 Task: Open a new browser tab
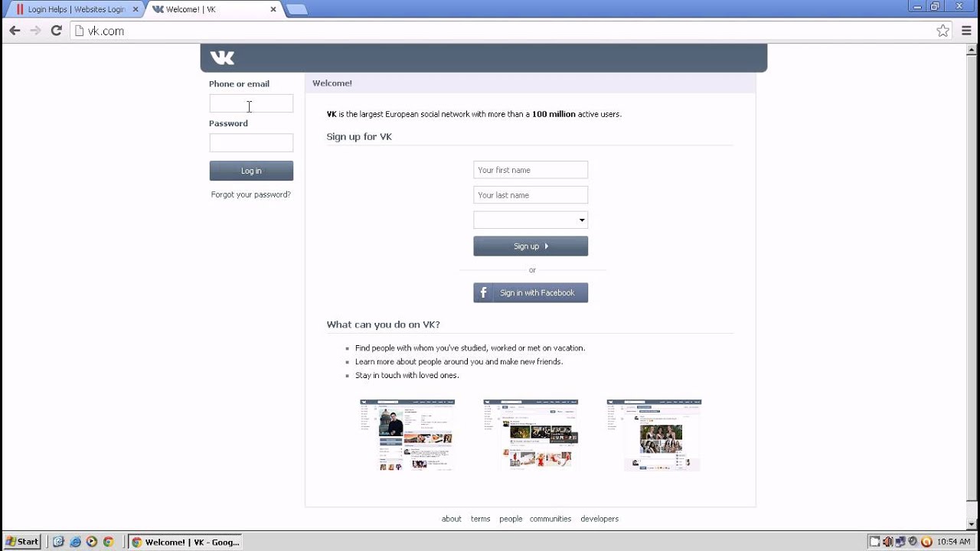297,9
